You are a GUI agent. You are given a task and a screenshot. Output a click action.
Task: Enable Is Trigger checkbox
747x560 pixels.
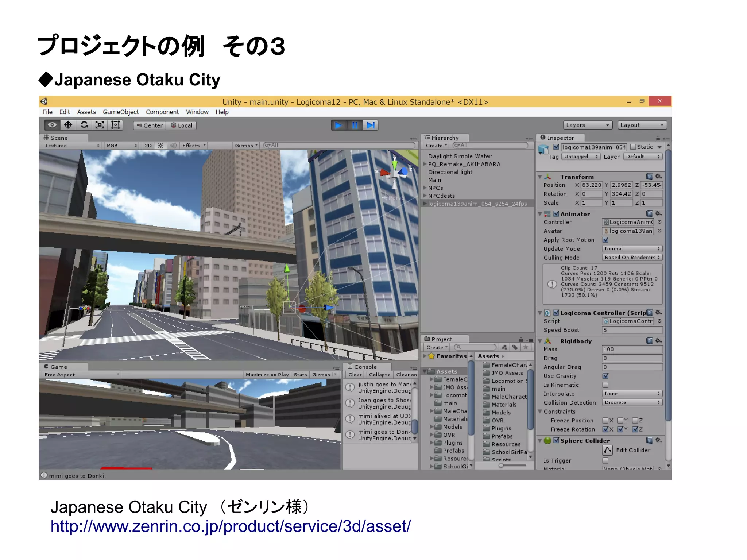click(x=605, y=460)
